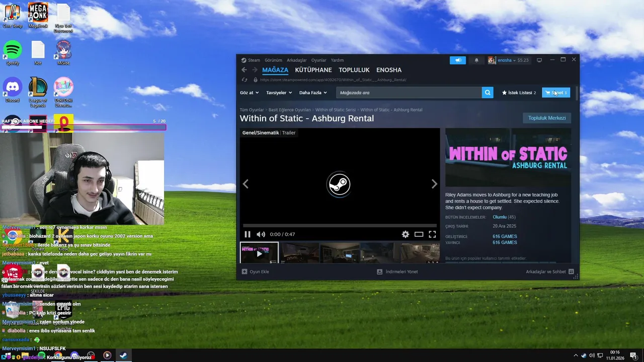Expand the Daha Fazla dropdown
644x362 pixels.
click(x=313, y=93)
